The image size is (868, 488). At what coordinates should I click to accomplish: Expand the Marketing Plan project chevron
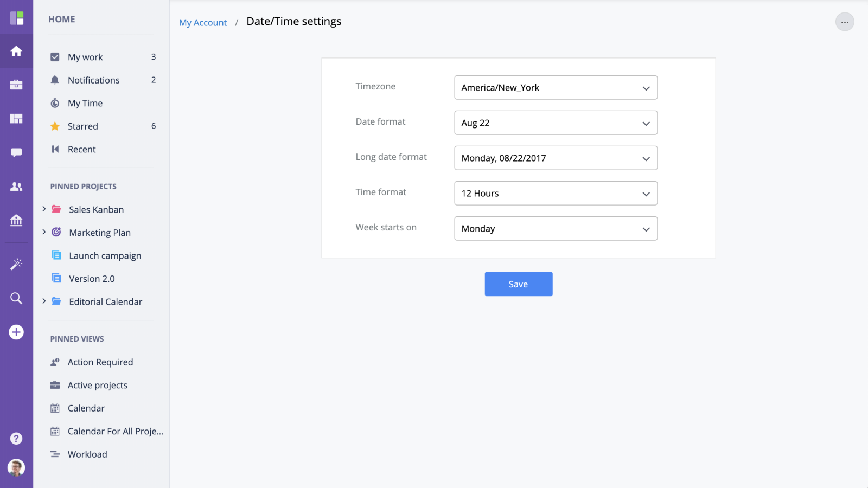click(x=44, y=232)
